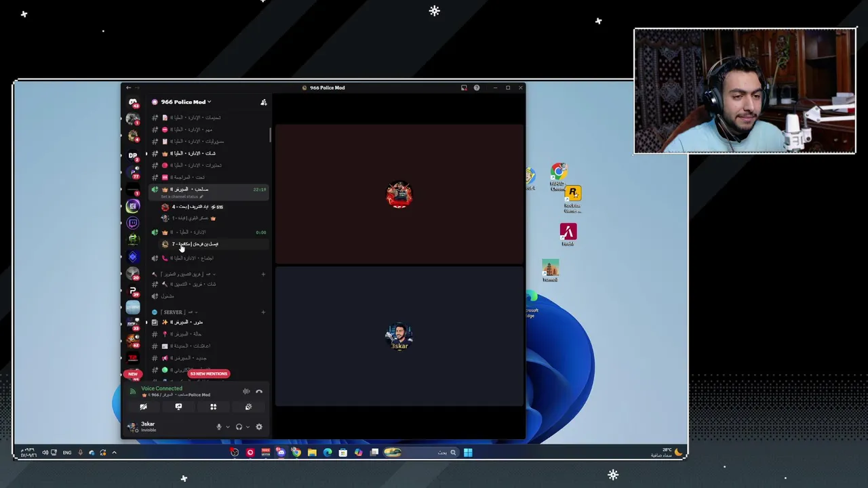Open the blue diamond server icon
Screen dimensions: 868x488
coord(133,256)
